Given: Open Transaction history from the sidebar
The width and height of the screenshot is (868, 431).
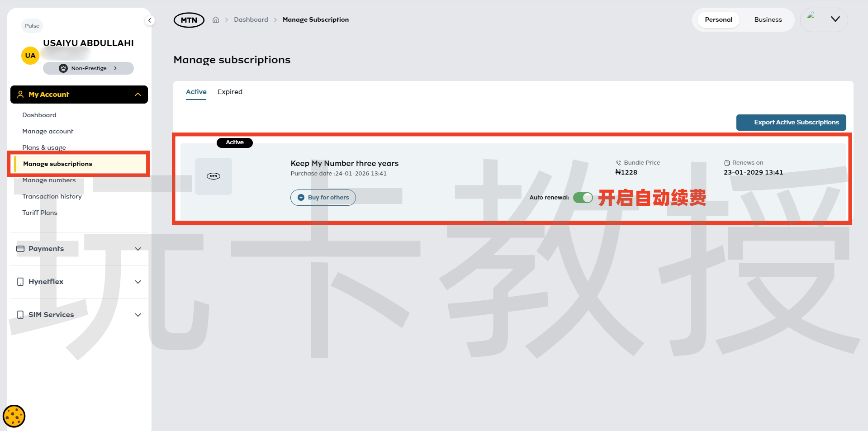Looking at the screenshot, I should pyautogui.click(x=52, y=196).
